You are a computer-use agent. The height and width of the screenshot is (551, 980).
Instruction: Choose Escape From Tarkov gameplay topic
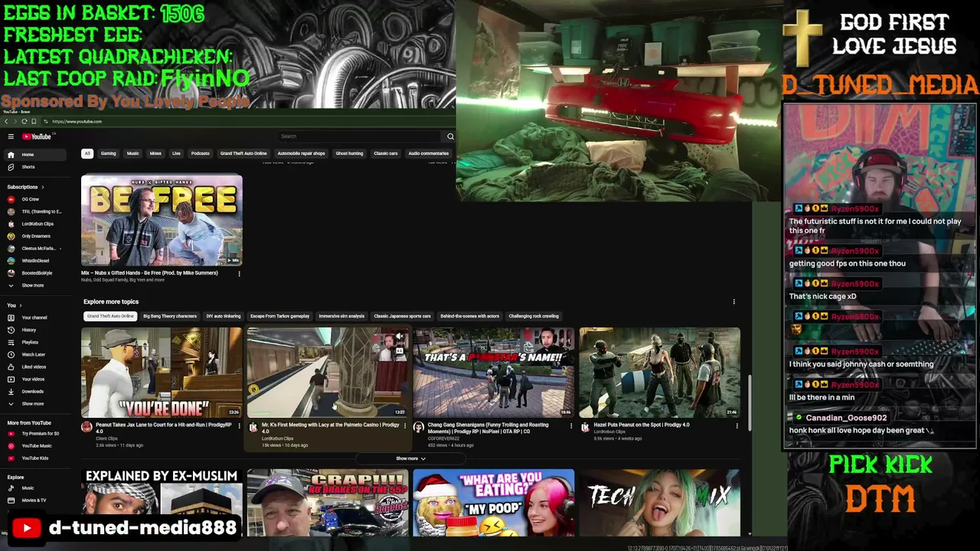pyautogui.click(x=280, y=316)
